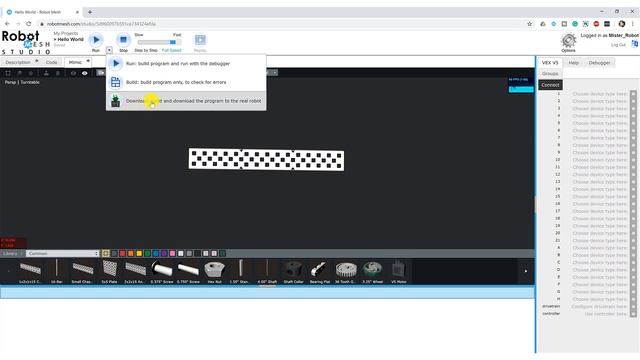The height and width of the screenshot is (360, 640).
Task: Pick the V5 Motor part
Action: coord(399,271)
